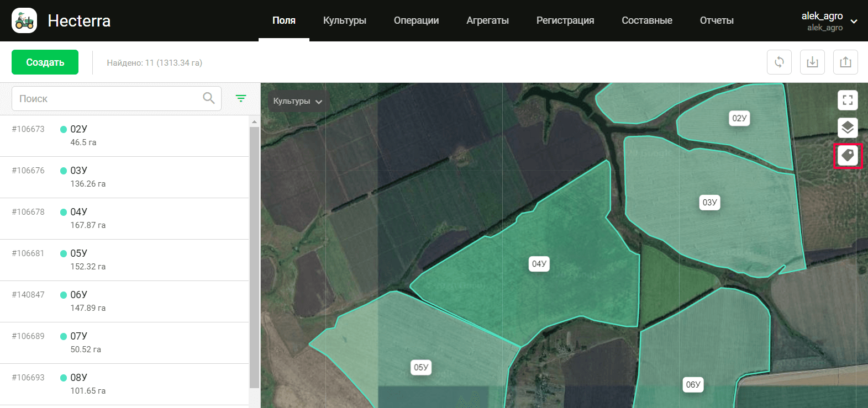Go to the Агрегаты tab
This screenshot has width=868, height=408.
[x=487, y=20]
